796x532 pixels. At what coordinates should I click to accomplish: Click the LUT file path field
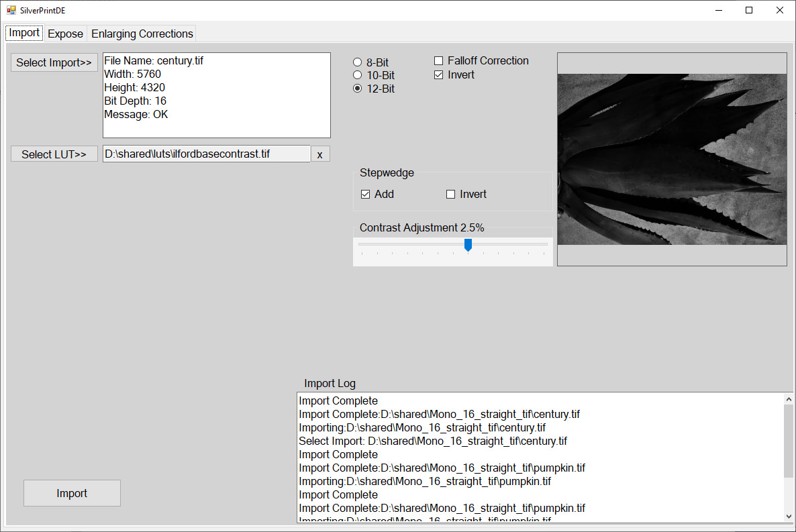[x=206, y=154]
